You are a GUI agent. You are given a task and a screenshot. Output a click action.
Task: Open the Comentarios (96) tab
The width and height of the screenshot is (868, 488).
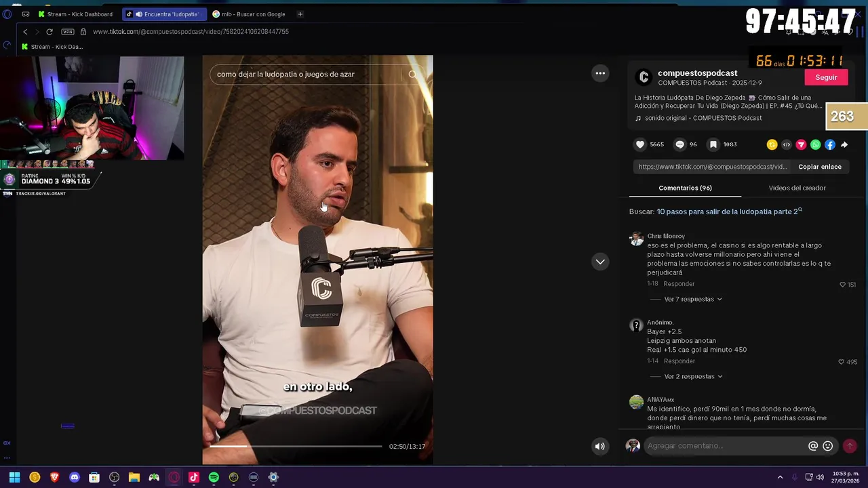(x=685, y=188)
